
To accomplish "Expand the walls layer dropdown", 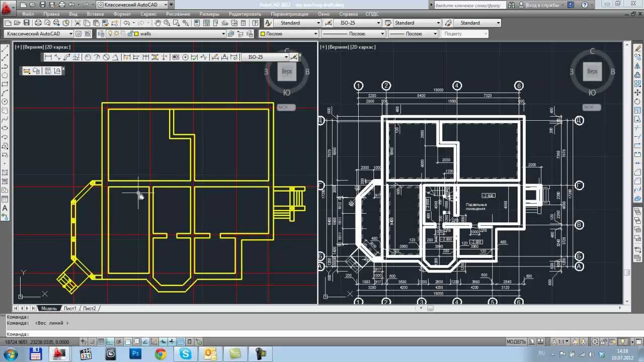I will pos(223,34).
